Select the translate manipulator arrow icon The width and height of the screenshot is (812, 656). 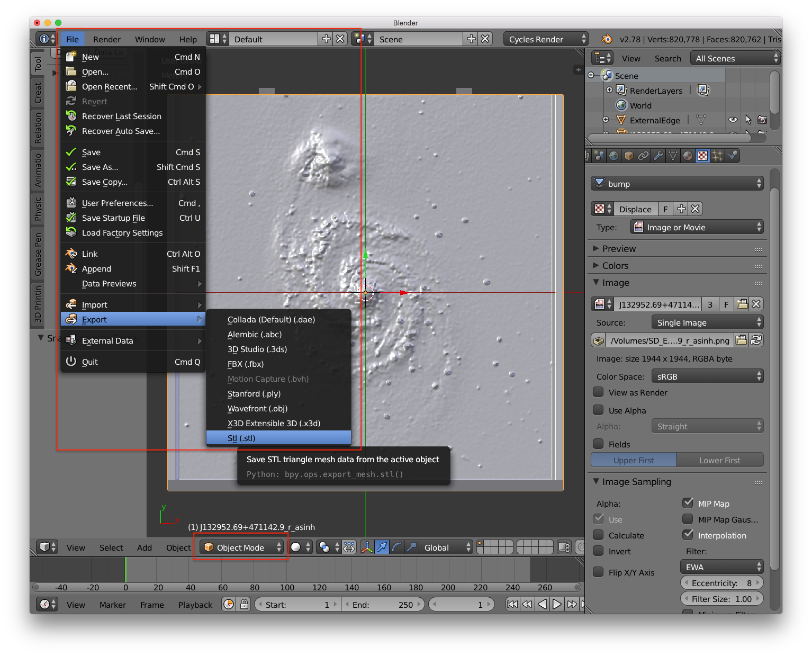pos(382,547)
